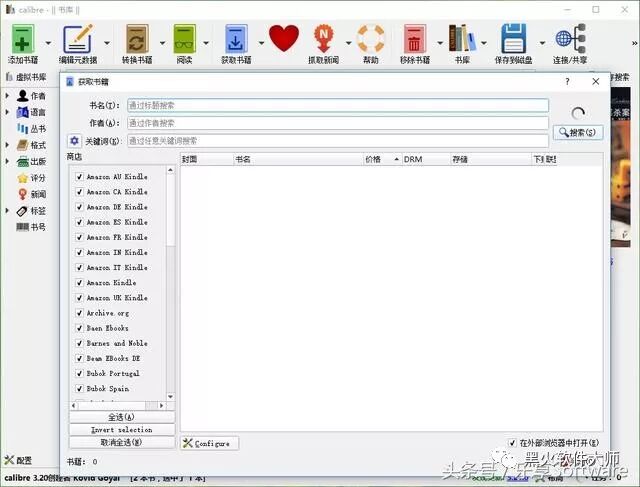The height and width of the screenshot is (487, 640).
Task: Expand toolbar overflow chevron
Action: coord(635,43)
